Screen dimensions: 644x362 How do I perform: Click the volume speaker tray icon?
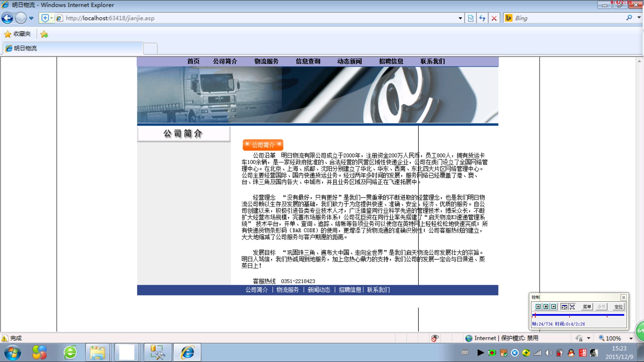pos(549,353)
